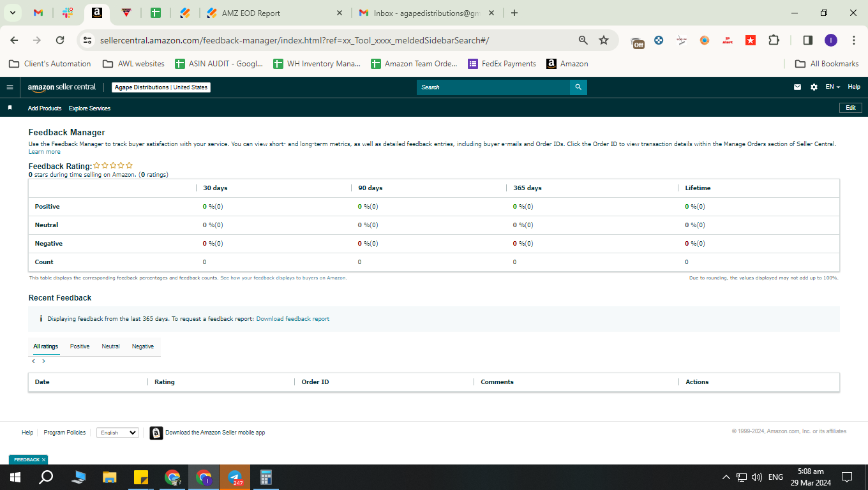This screenshot has width=868, height=490.
Task: Click the Edit button
Action: click(850, 108)
